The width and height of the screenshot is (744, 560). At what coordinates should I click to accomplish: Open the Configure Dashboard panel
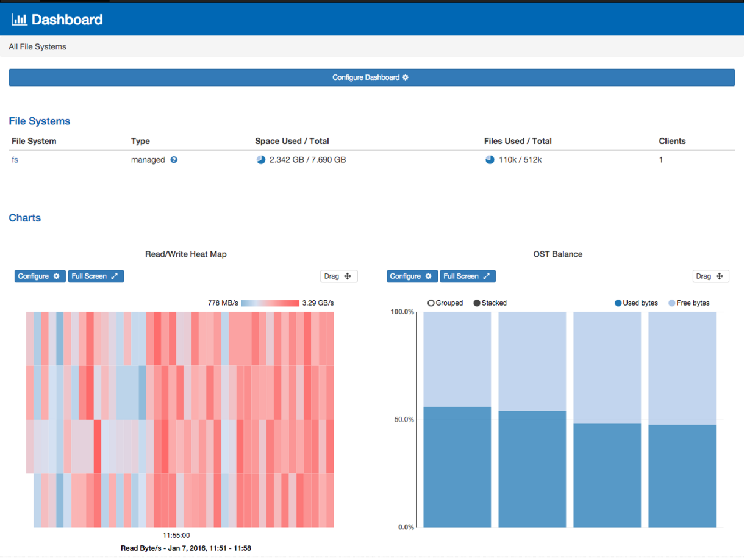pyautogui.click(x=371, y=77)
